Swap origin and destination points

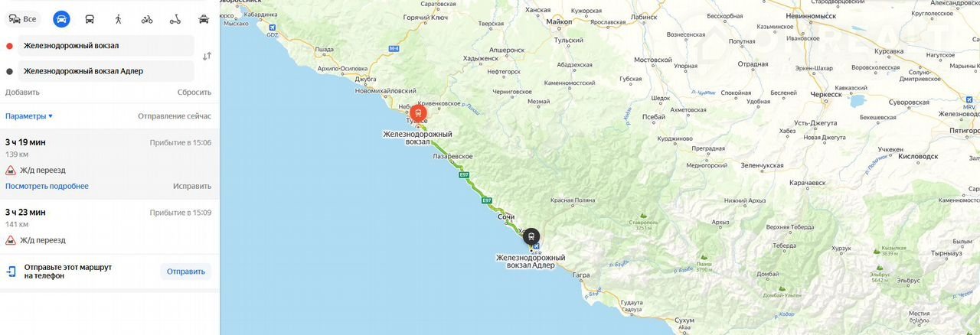click(207, 57)
